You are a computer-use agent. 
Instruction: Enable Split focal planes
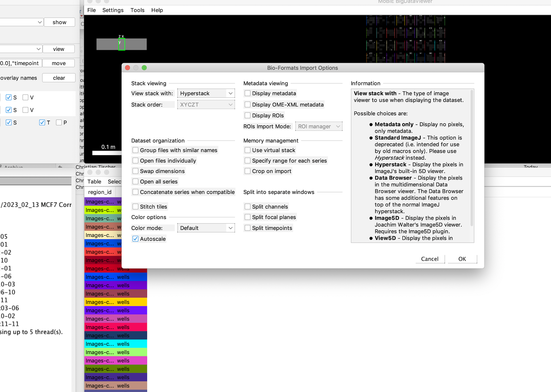pyautogui.click(x=247, y=217)
